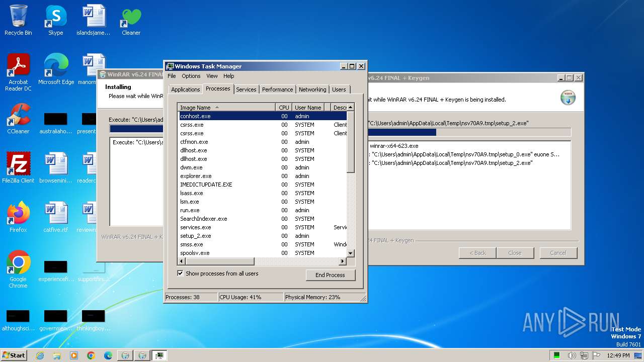This screenshot has height=362, width=644.
Task: Select the spoolsv.exe process row
Action: click(263, 253)
